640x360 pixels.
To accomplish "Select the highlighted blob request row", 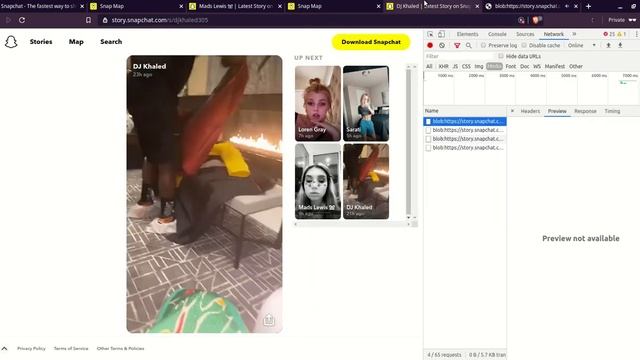I will (x=465, y=121).
